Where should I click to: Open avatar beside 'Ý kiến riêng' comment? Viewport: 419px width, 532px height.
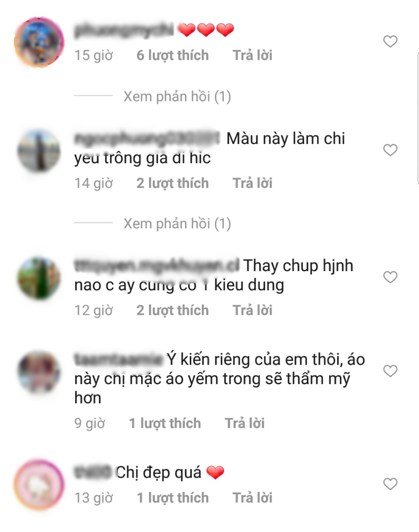(x=39, y=372)
